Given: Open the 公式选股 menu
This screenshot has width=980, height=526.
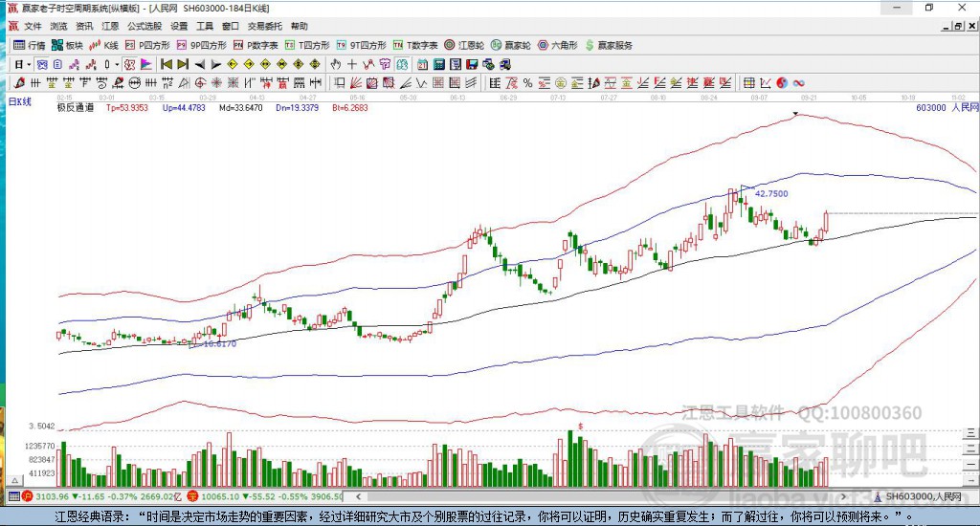Looking at the screenshot, I should tap(145, 26).
